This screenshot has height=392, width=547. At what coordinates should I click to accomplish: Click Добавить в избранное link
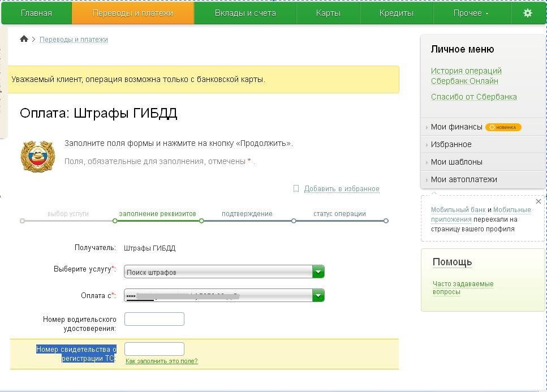[342, 189]
